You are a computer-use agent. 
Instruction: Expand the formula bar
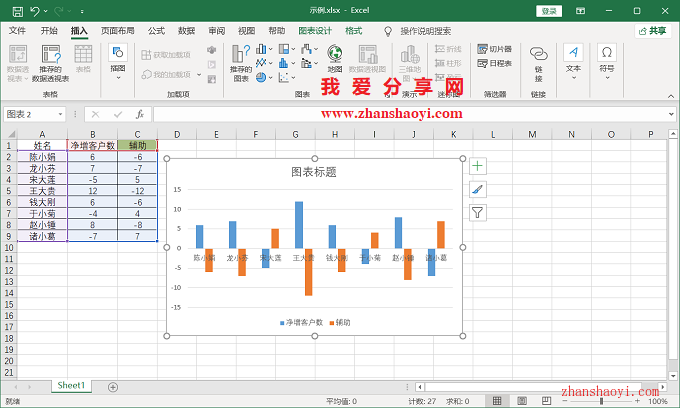coord(671,114)
